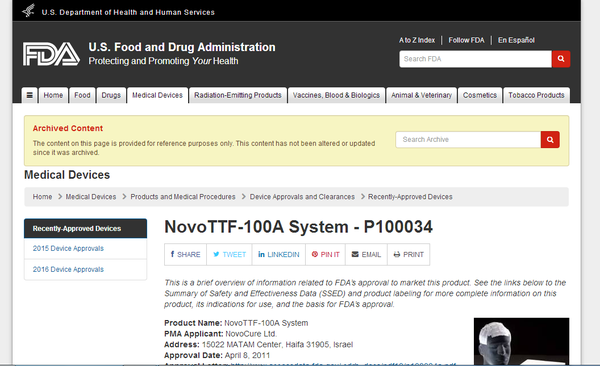
Task: Click the U.S. Food and Drug Administration title
Action: coord(182,47)
